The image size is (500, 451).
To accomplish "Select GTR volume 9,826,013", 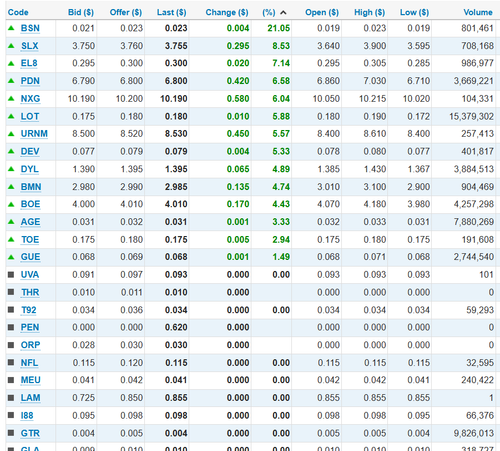I will point(474,433).
